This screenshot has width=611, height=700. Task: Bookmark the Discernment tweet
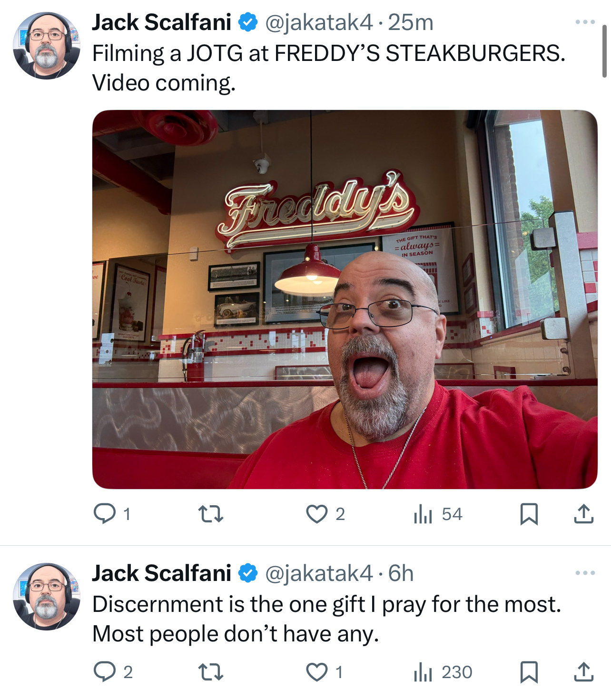[x=529, y=672]
